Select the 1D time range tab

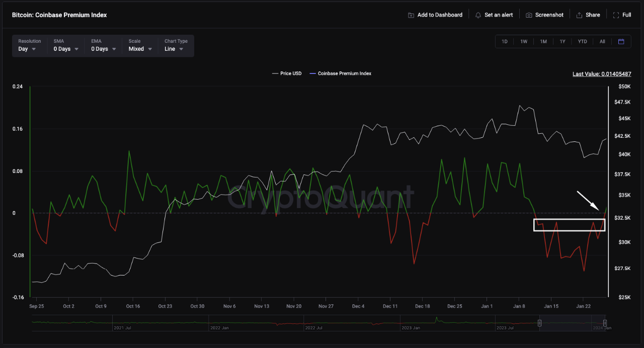click(x=505, y=42)
